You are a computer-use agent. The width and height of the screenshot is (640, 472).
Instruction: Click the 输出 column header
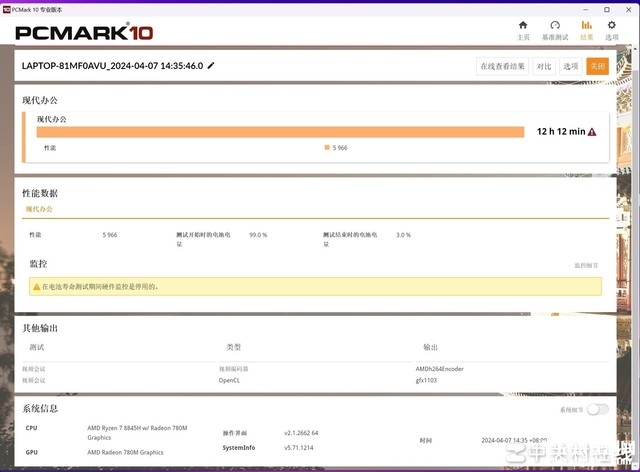pos(431,347)
